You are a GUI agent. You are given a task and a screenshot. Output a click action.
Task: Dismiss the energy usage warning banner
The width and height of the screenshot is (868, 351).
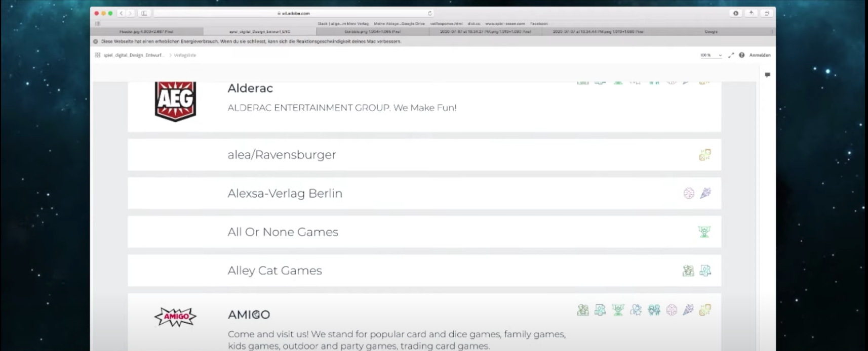96,41
